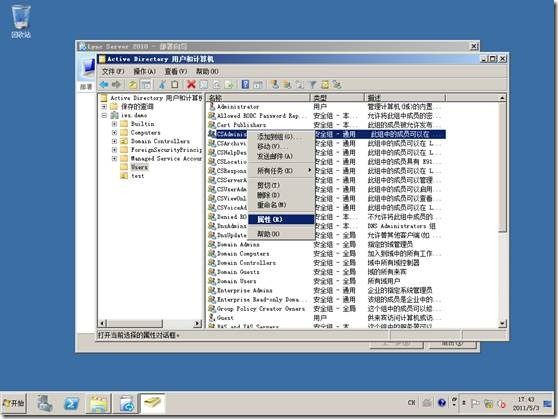Choose 移动(V) from the context menu

tap(281, 146)
